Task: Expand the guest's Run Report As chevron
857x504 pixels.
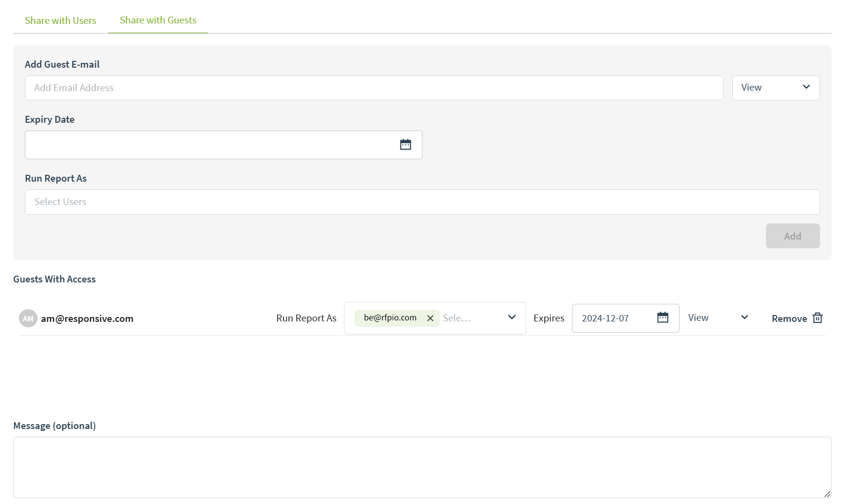Action: [512, 317]
